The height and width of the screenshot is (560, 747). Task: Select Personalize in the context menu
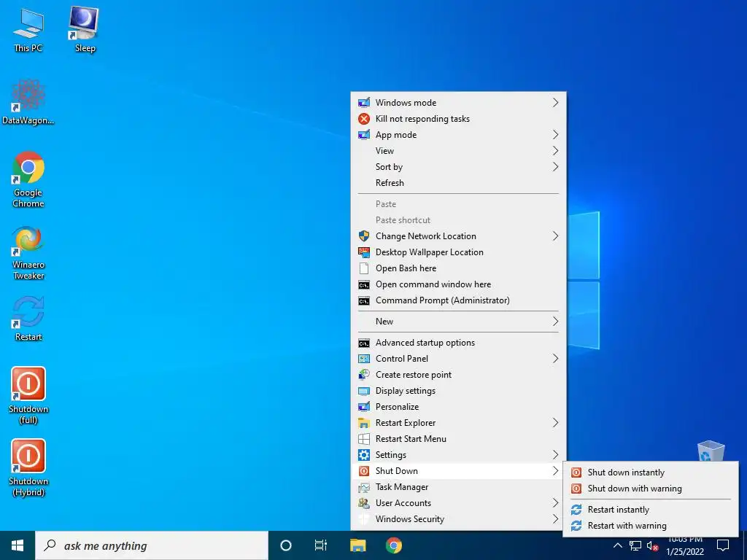pyautogui.click(x=458, y=407)
